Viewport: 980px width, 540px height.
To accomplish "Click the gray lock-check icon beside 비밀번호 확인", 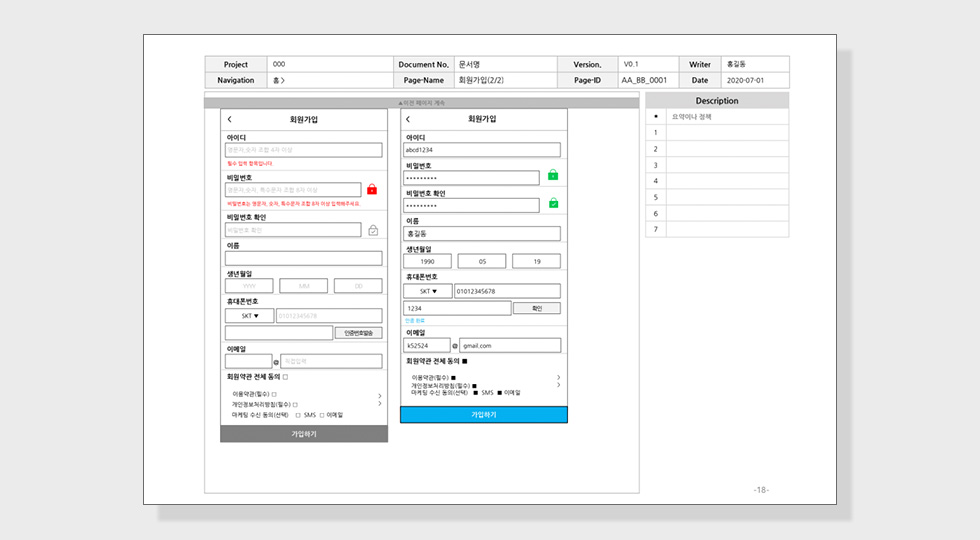I will (373, 230).
